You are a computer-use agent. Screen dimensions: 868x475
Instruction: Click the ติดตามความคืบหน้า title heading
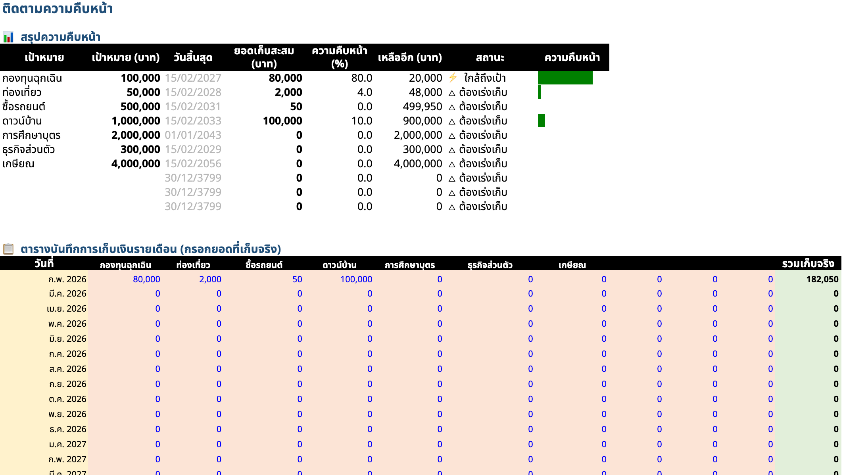click(58, 9)
